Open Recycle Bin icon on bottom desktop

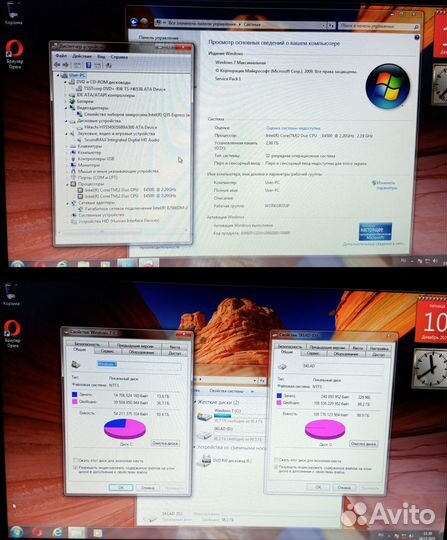(x=11, y=294)
